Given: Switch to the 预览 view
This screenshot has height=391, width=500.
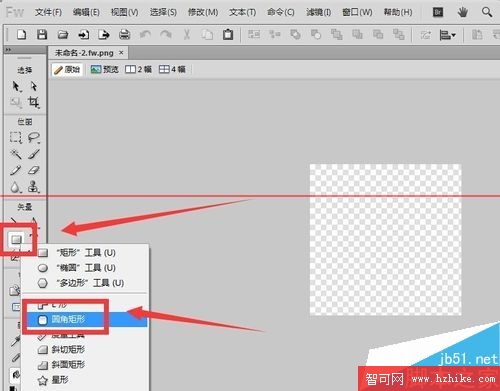Looking at the screenshot, I should (x=105, y=69).
